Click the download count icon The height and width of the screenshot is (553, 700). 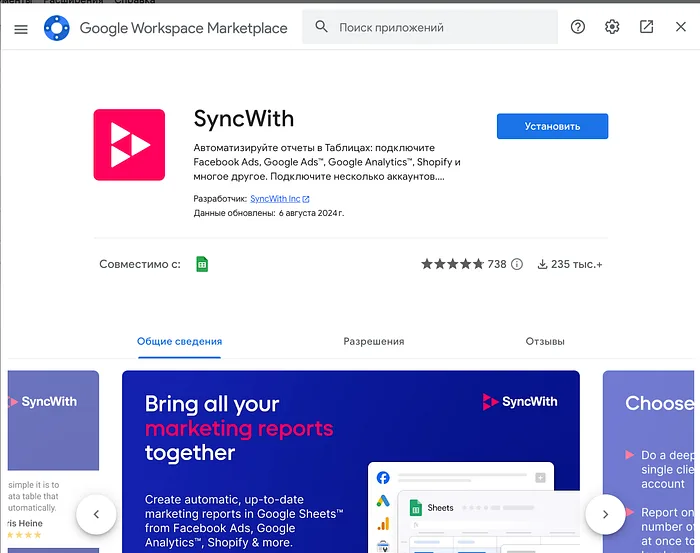point(542,264)
